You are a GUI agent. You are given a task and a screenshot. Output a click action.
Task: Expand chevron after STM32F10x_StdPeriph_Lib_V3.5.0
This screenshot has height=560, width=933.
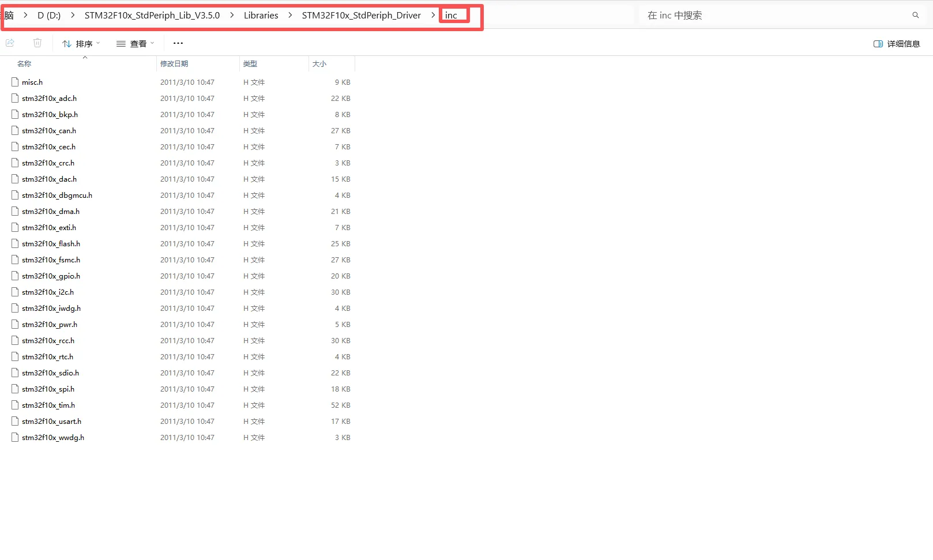pyautogui.click(x=232, y=16)
